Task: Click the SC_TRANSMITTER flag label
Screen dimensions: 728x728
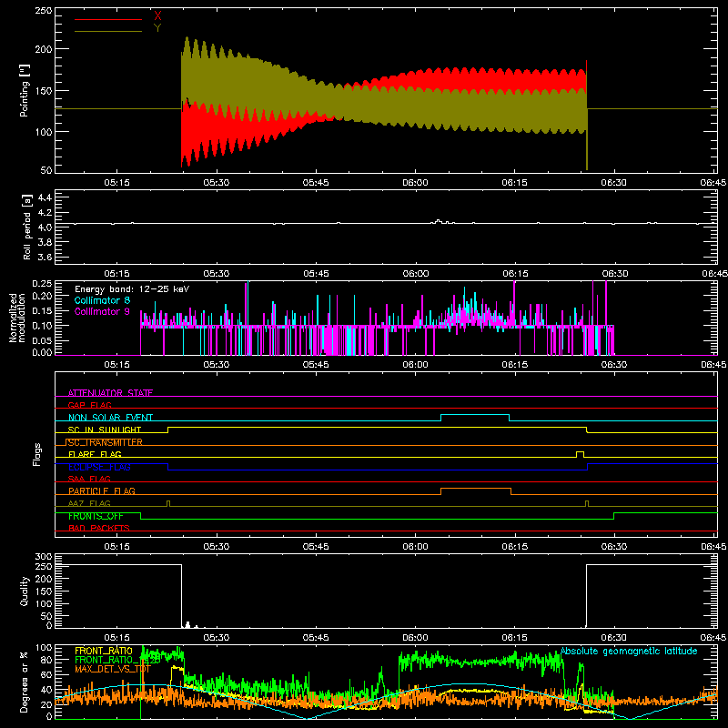Action: [x=104, y=442]
